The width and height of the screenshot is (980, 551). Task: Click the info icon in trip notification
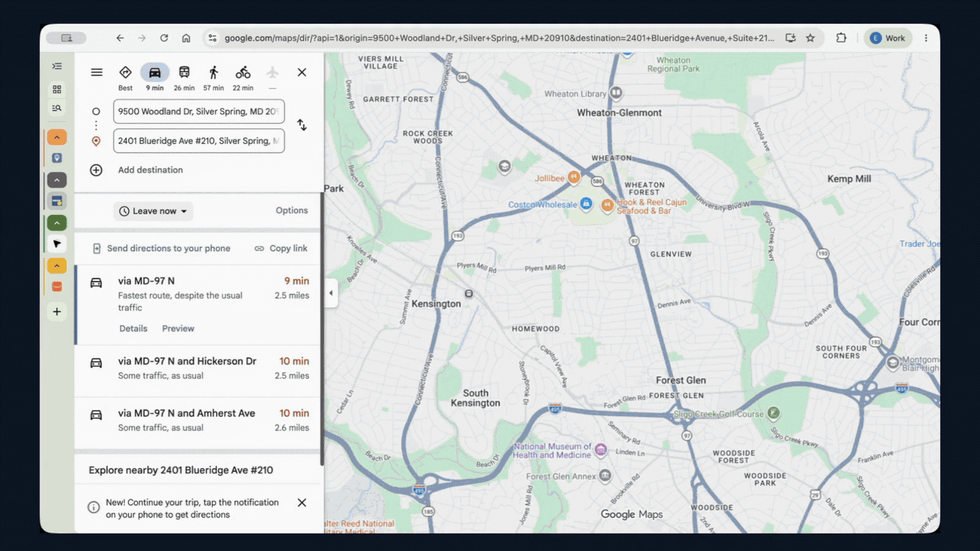[x=94, y=507]
